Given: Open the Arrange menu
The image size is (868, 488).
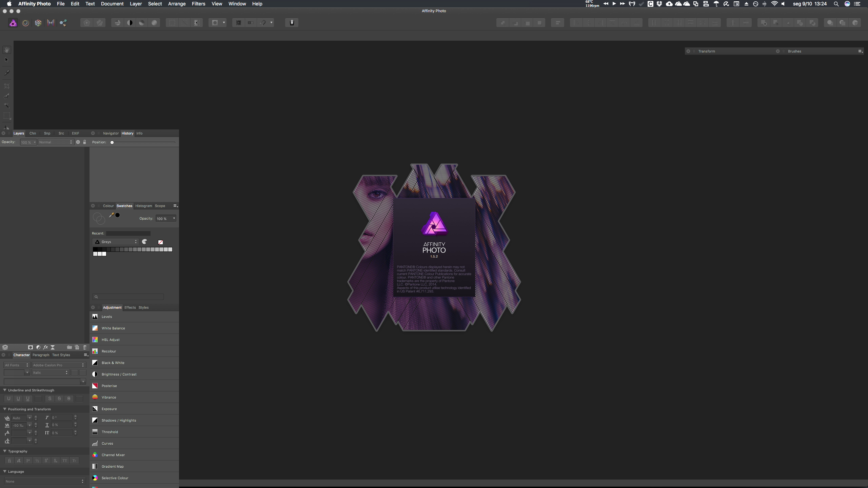Looking at the screenshot, I should pos(177,4).
